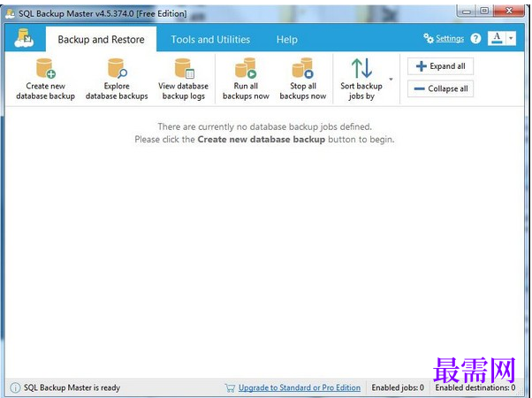Open dropdown arrow next to Sort backup jobs
The height and width of the screenshot is (398, 532).
391,79
